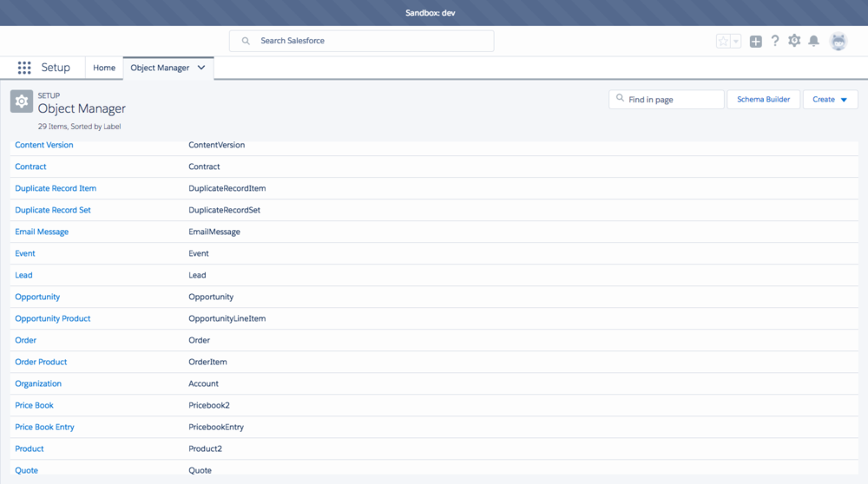This screenshot has width=868, height=484.
Task: Open the Quote object link
Action: 27,470
